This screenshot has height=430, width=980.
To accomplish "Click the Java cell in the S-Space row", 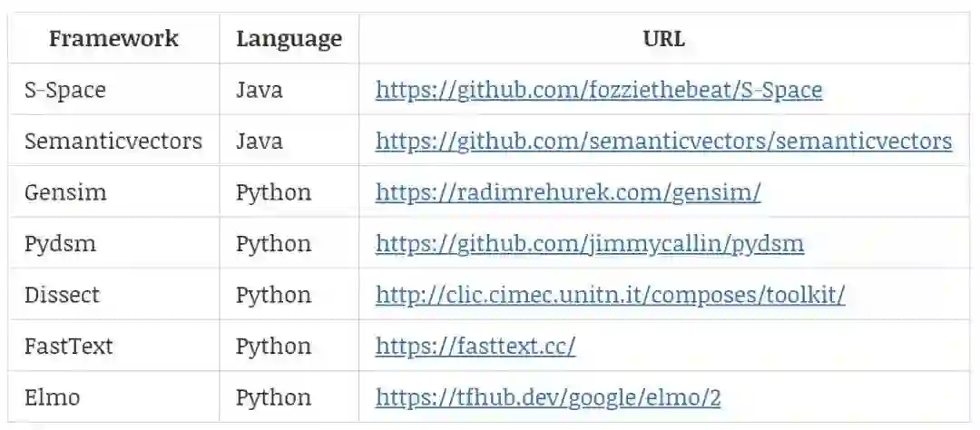I will [259, 90].
